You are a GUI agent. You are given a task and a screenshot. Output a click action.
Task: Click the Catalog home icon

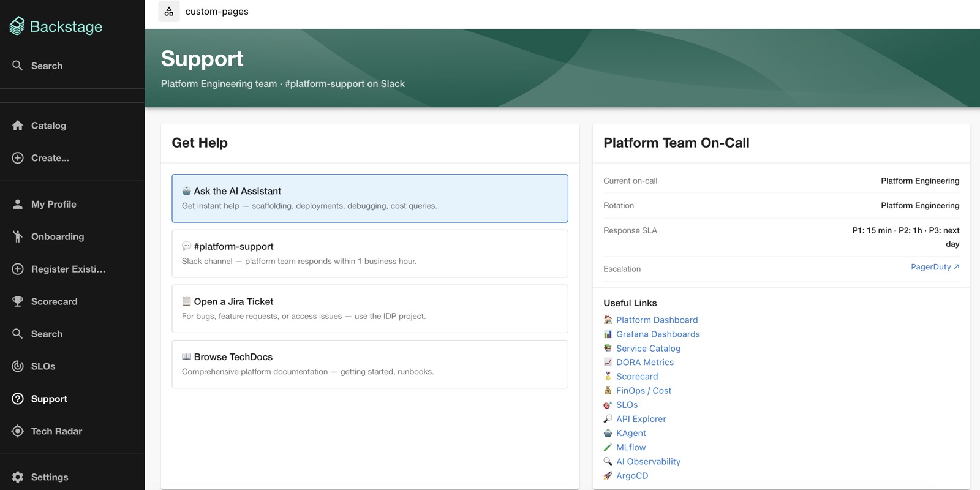coord(18,126)
